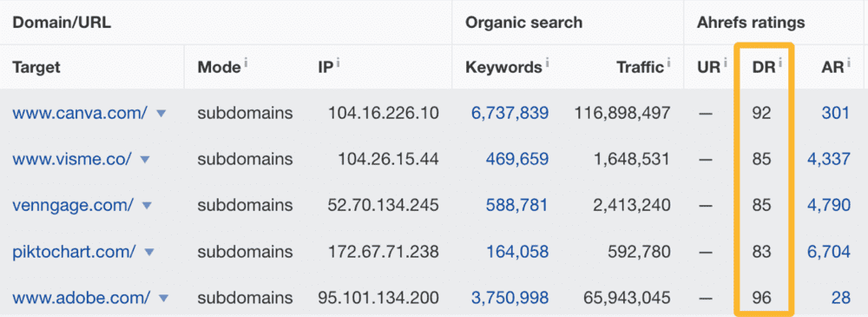
Task: Open Ahrefs rank 4,337 for Visme
Action: click(x=829, y=159)
